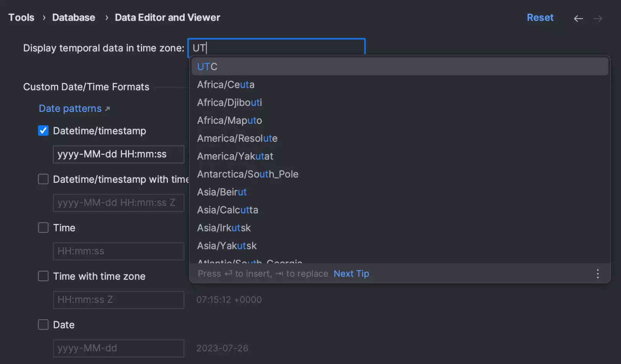Select UTC from the suggestion list
Screen dimensions: 621x364
[207, 67]
